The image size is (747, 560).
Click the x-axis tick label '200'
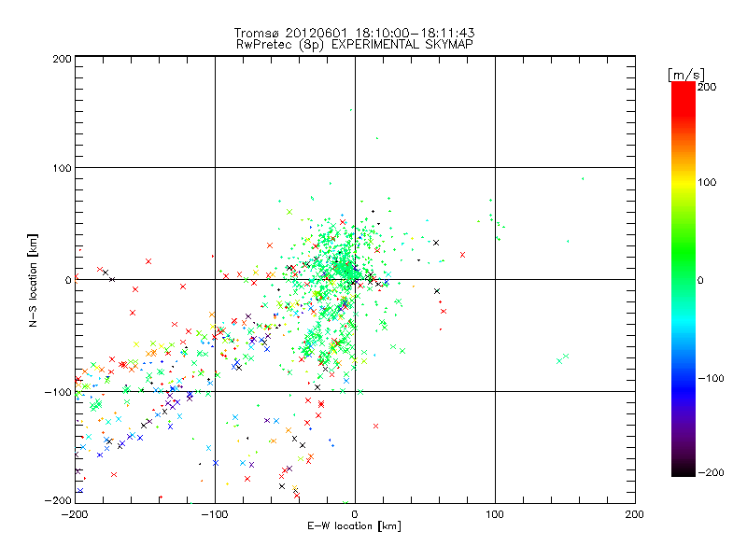tap(635, 514)
